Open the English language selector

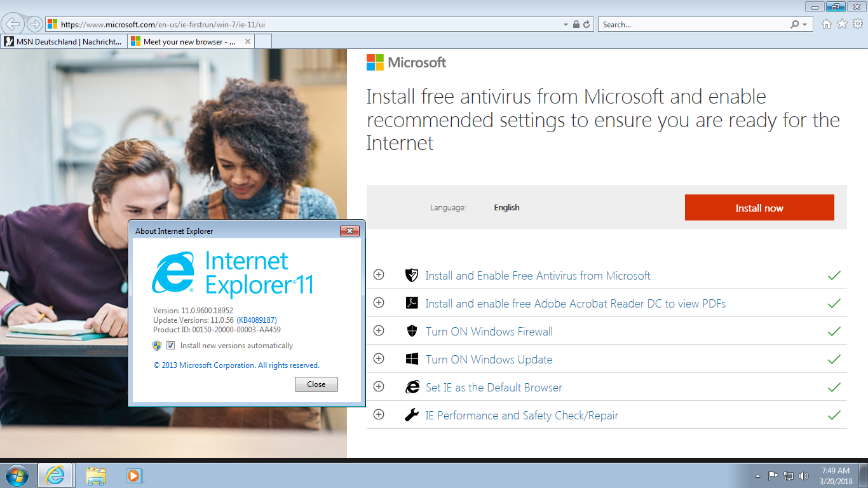(506, 208)
